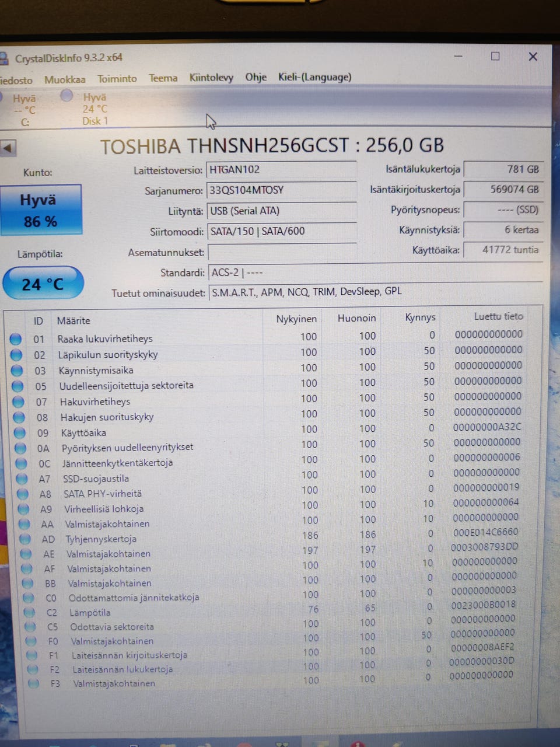This screenshot has height=747, width=560.
Task: Open the Toiminto menu
Action: (x=117, y=78)
